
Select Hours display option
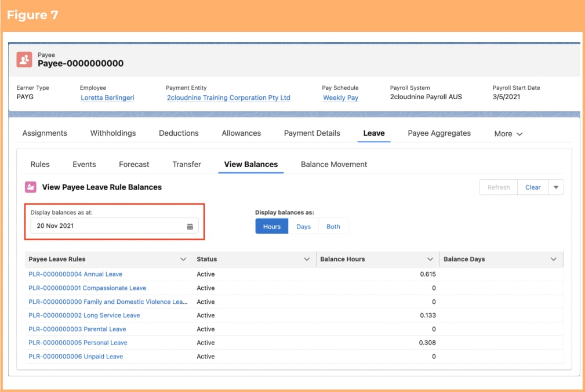click(x=271, y=226)
